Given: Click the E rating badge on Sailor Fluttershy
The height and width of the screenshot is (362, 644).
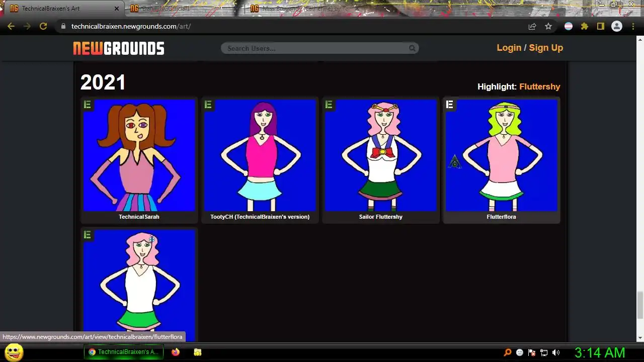Looking at the screenshot, I should [329, 105].
